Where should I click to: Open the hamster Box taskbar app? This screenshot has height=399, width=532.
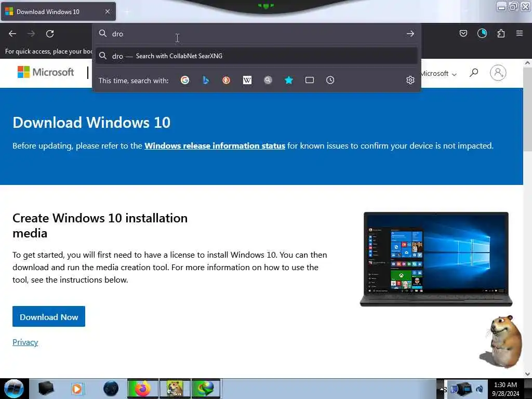[175, 389]
